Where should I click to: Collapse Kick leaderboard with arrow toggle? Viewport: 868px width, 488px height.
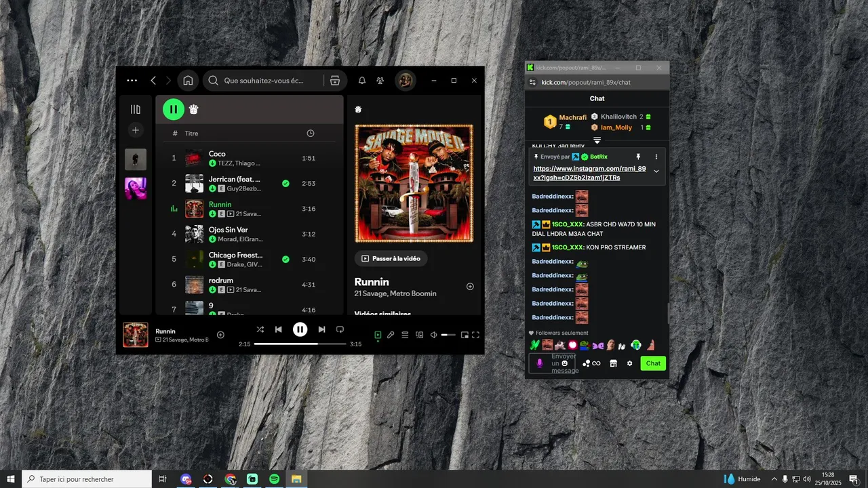click(x=597, y=140)
